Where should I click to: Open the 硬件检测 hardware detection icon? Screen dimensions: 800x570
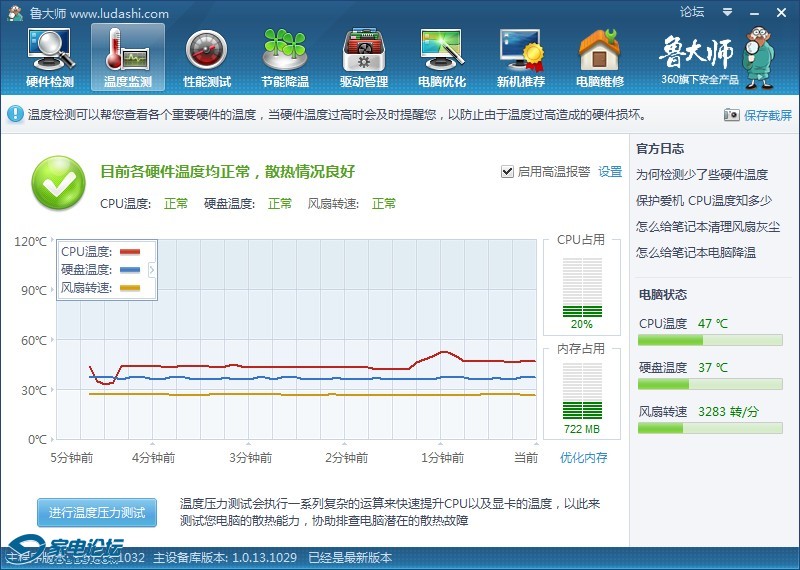click(x=49, y=57)
